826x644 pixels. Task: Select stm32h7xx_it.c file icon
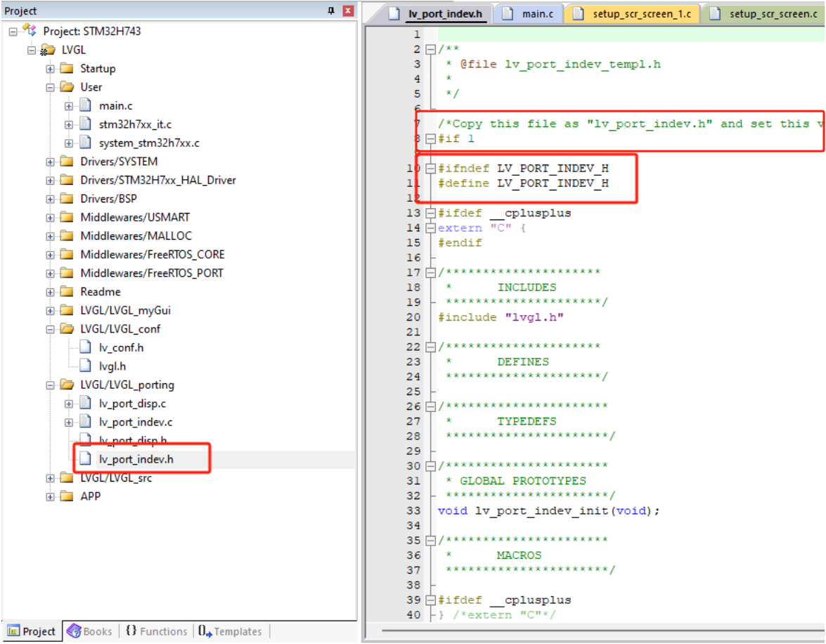(85, 124)
